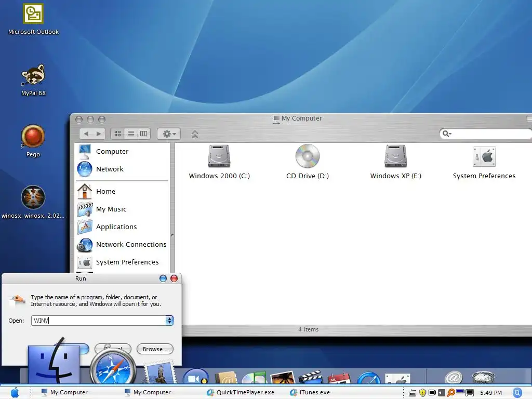This screenshot has height=399, width=532.
Task: Launch iTunes from the dock
Action: click(x=255, y=378)
